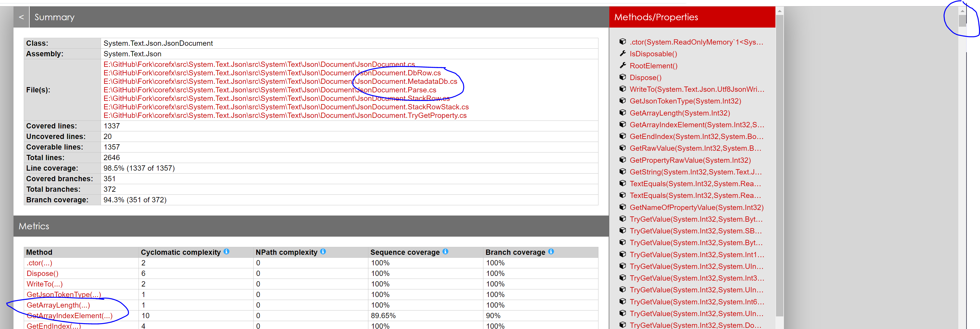The image size is (980, 329).
Task: Click cube icon beside GetNameOfPropertyValue
Action: (x=623, y=207)
